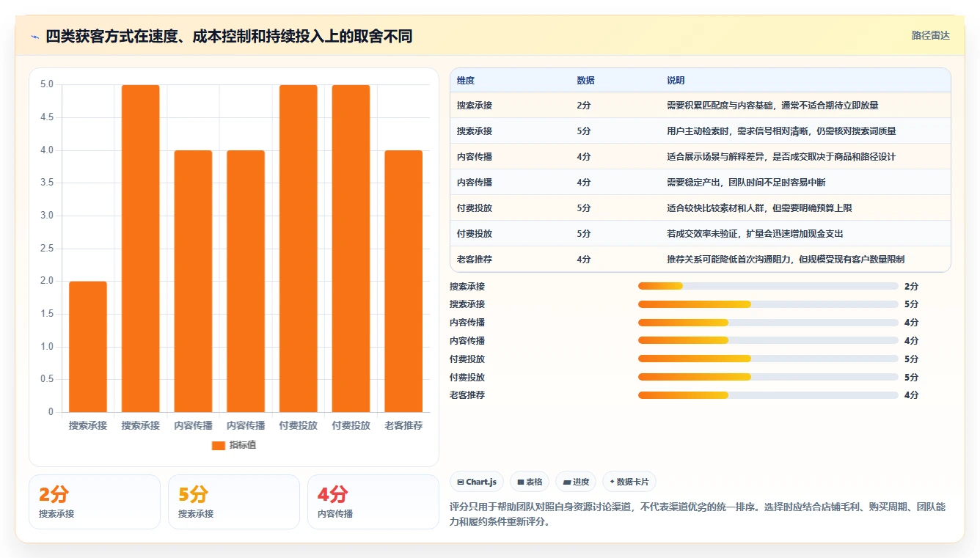Viewport: 980px width, 558px height.
Task: Select the heading 四类获客方式在速度、成本控制和持续投入上的取舍不同
Action: (229, 36)
